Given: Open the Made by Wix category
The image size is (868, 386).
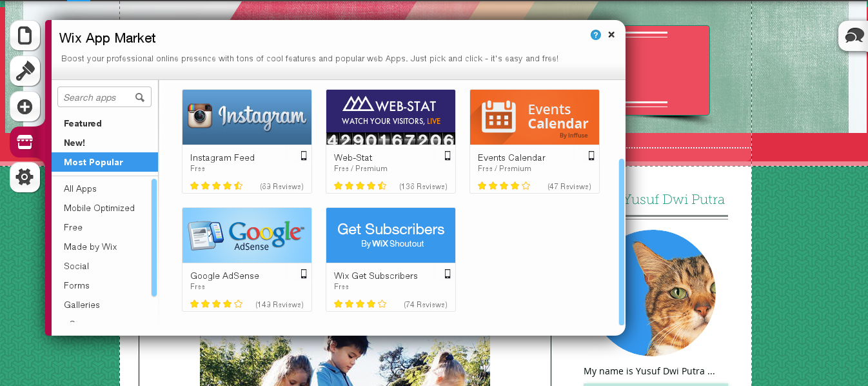Looking at the screenshot, I should point(90,247).
